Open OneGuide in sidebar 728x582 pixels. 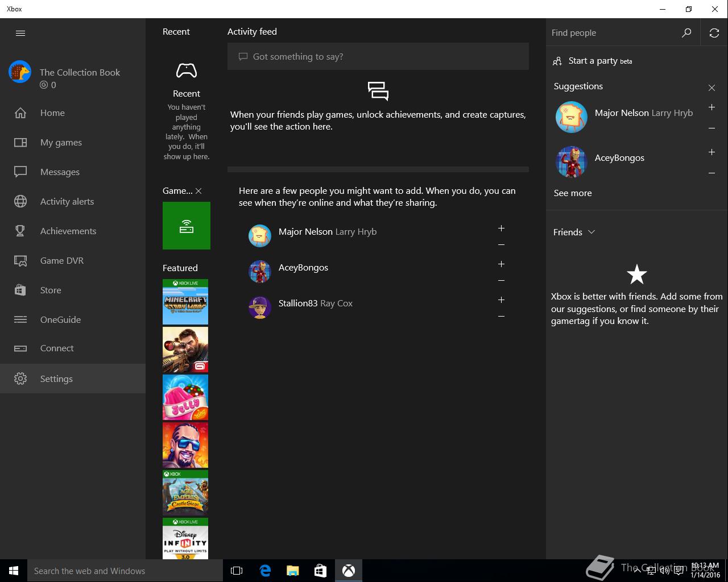pos(73,319)
